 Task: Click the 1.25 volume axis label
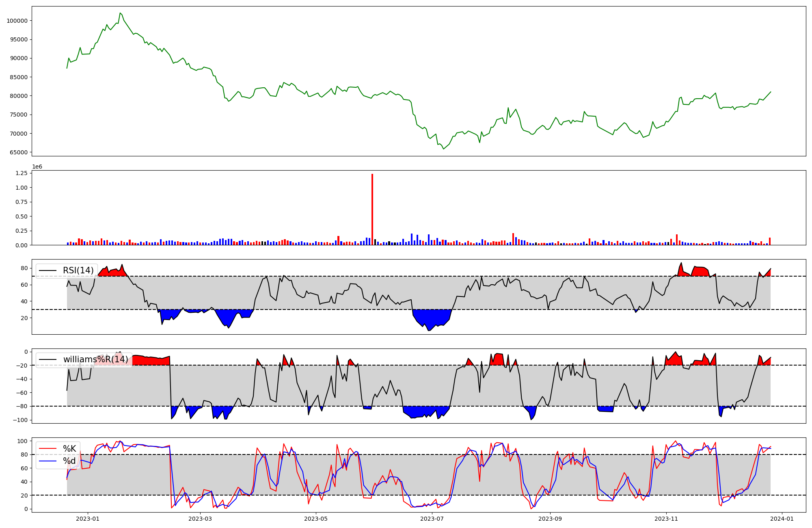tap(21, 173)
